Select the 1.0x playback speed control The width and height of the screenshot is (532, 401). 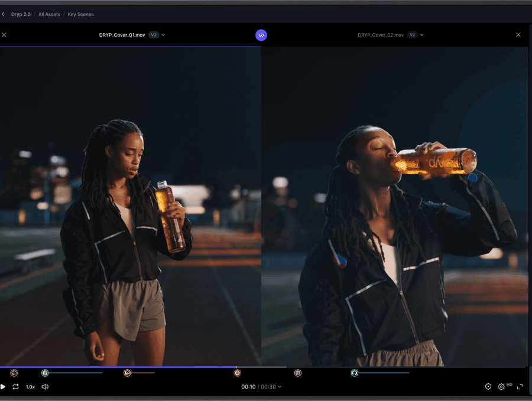(30, 387)
